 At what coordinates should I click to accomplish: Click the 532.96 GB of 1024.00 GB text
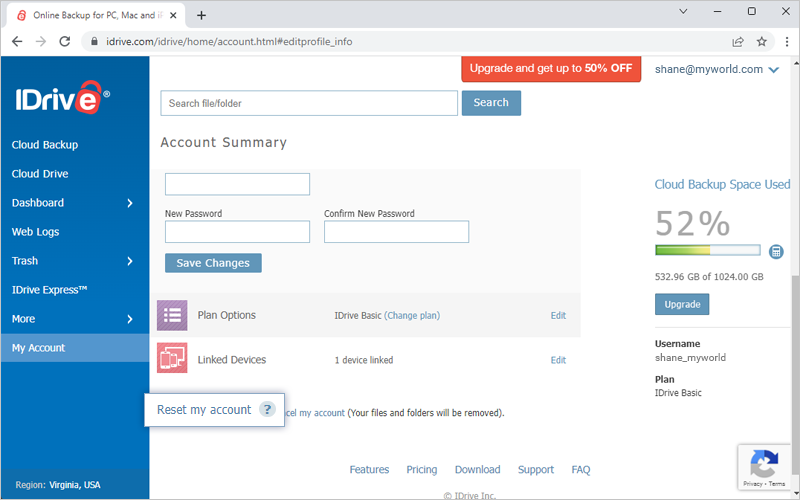tap(709, 277)
